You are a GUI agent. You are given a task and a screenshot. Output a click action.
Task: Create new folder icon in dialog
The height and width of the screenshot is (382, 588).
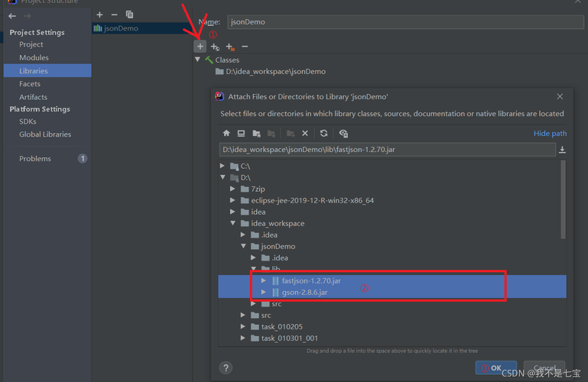tap(291, 134)
